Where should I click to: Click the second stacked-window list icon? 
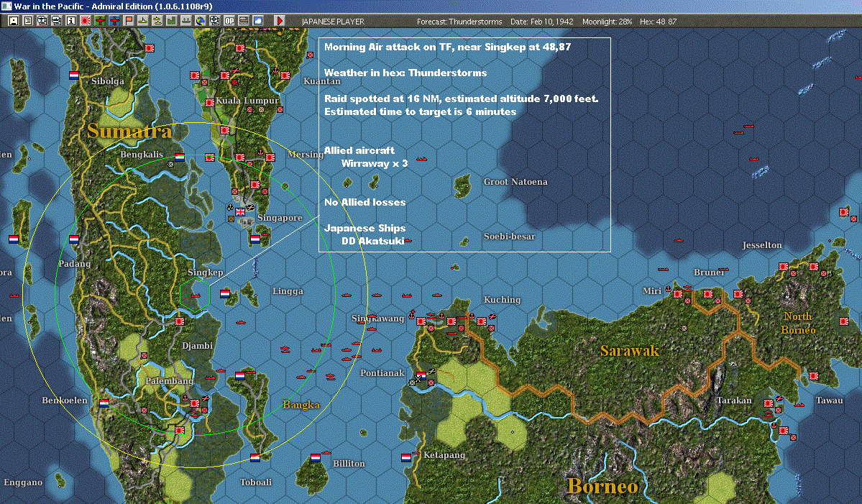(56, 21)
